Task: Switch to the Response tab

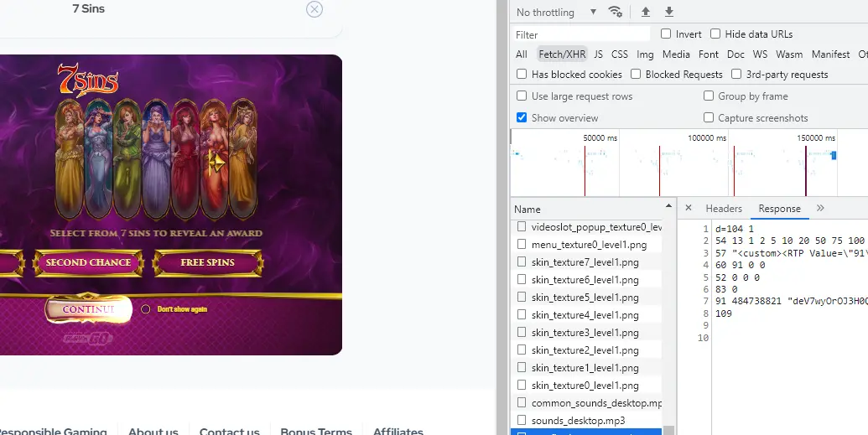Action: (779, 209)
